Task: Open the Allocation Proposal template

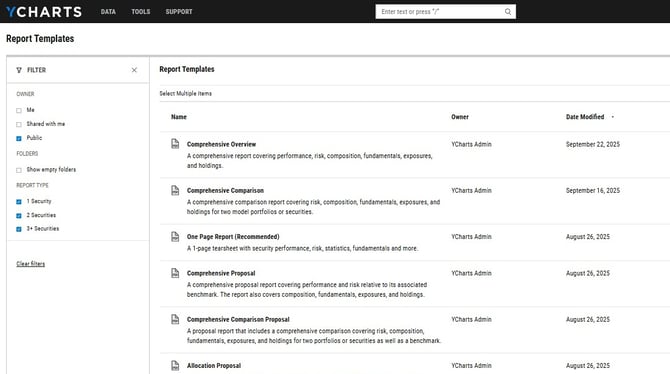Action: pyautogui.click(x=214, y=365)
